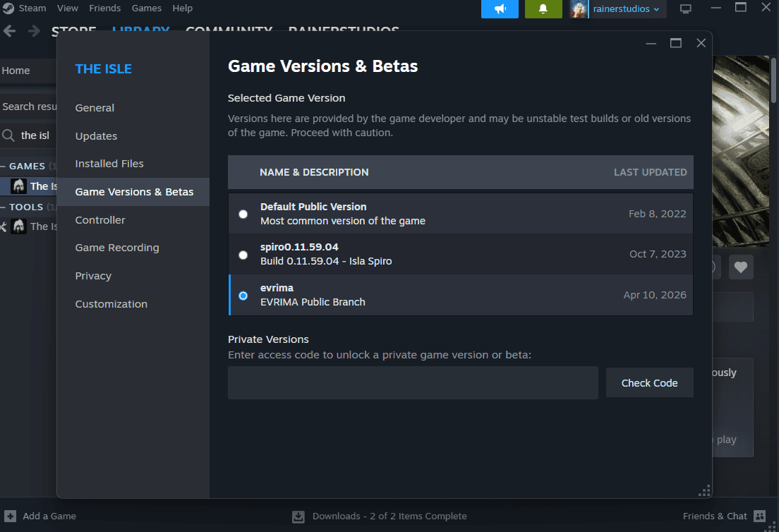Select The Isle game icon in sidebar

click(x=18, y=186)
